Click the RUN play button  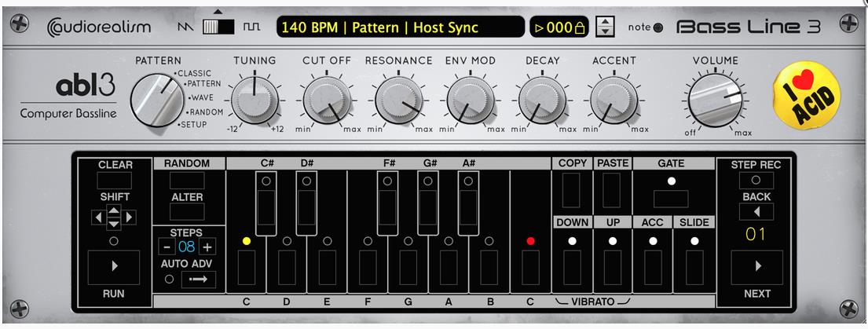[114, 267]
